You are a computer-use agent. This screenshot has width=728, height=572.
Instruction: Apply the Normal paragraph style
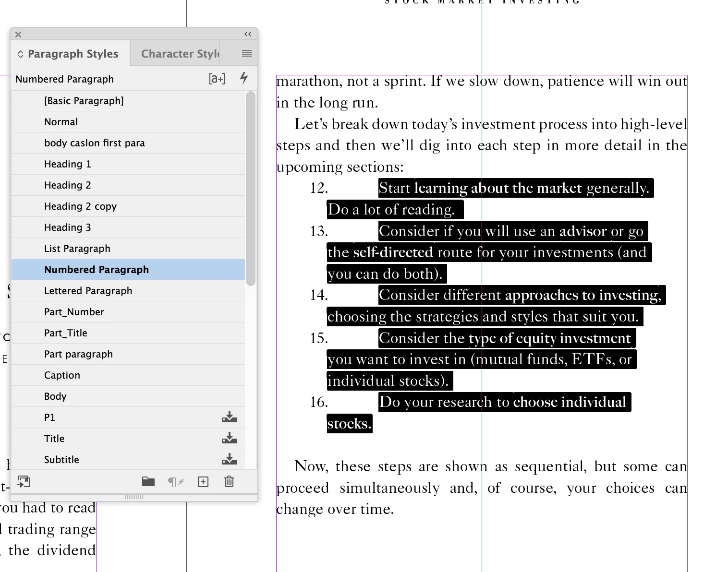tap(128, 122)
